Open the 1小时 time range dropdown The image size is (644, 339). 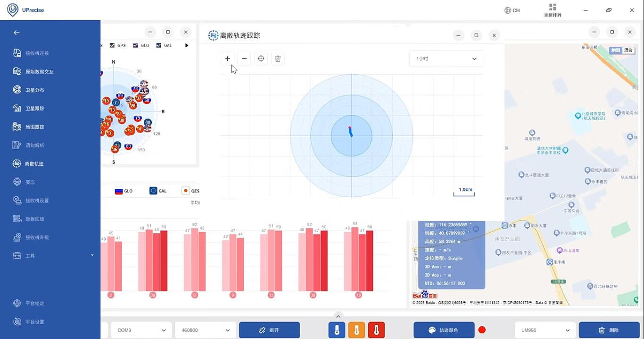click(x=446, y=59)
